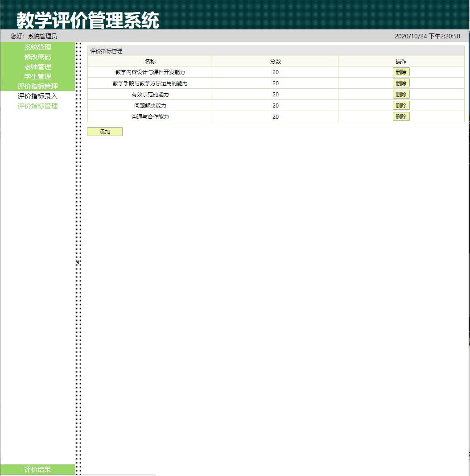The image size is (470, 476).
Task: Delete the 有效示范的能力 indicator
Action: 400,94
